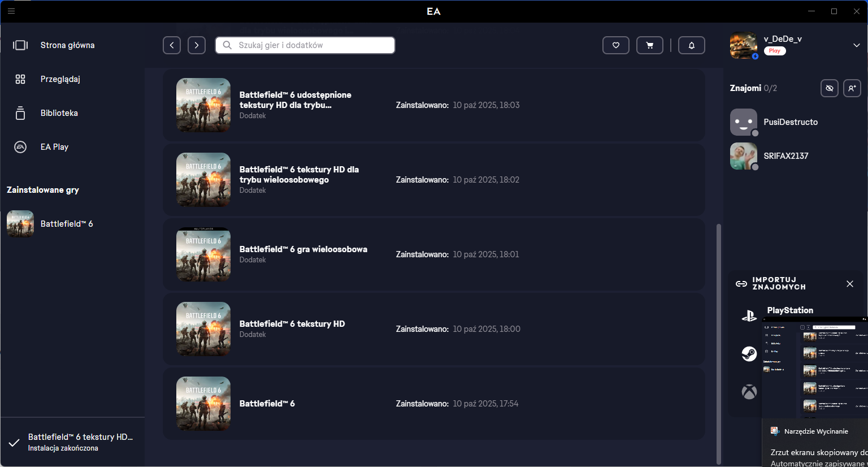Open Biblioteka in the sidebar
The height and width of the screenshot is (467, 868).
pyautogui.click(x=59, y=113)
